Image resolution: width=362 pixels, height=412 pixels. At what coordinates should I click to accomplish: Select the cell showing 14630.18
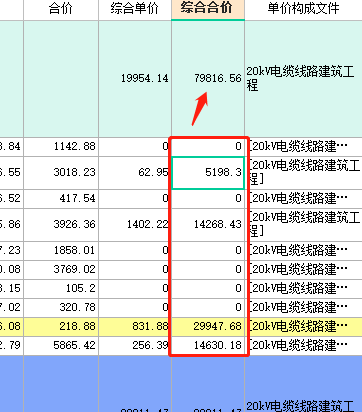208,346
